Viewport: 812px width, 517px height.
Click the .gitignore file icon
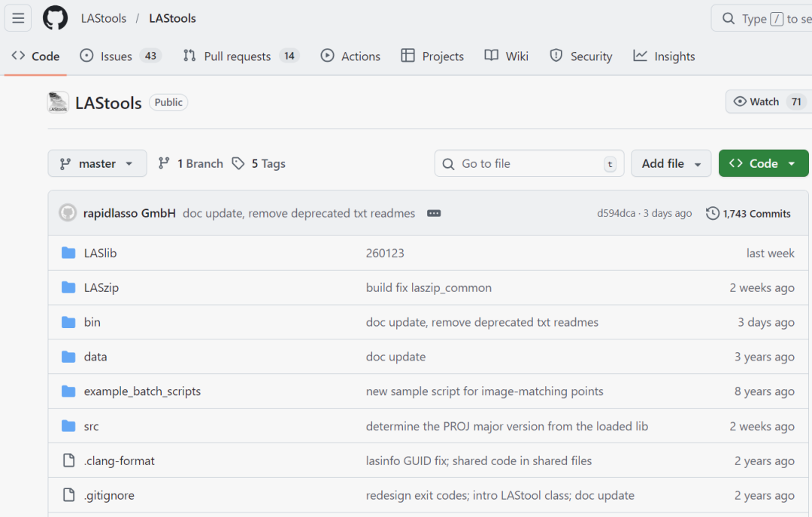point(68,495)
